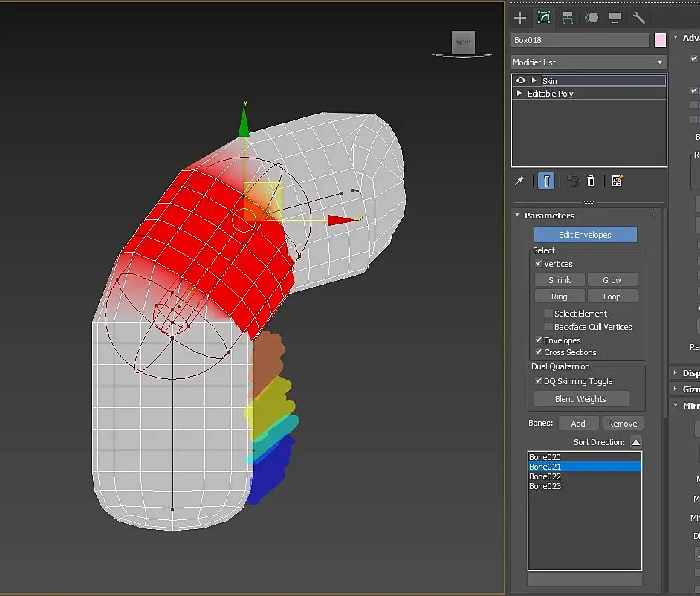
Task: Open the Display panel monitor icon
Action: 615,18
